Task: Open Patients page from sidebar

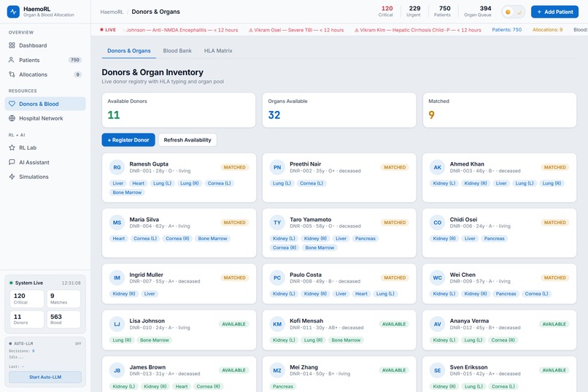Action: (45, 60)
